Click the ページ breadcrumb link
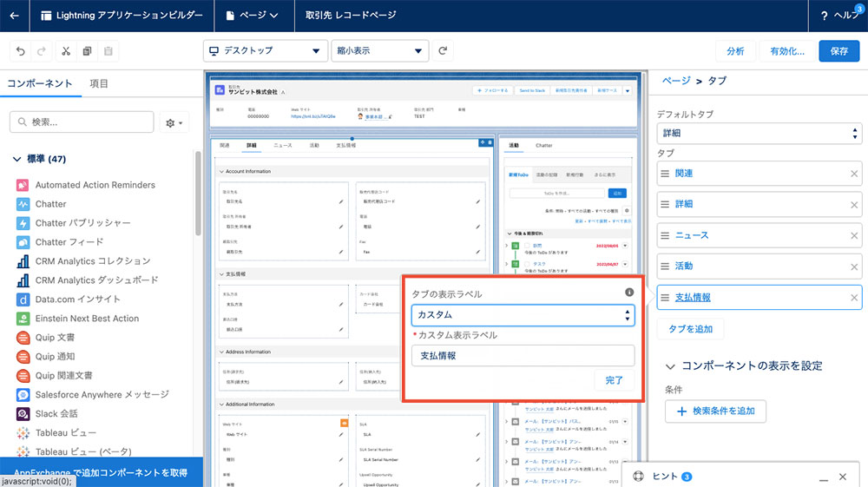This screenshot has height=487, width=868. pyautogui.click(x=676, y=81)
